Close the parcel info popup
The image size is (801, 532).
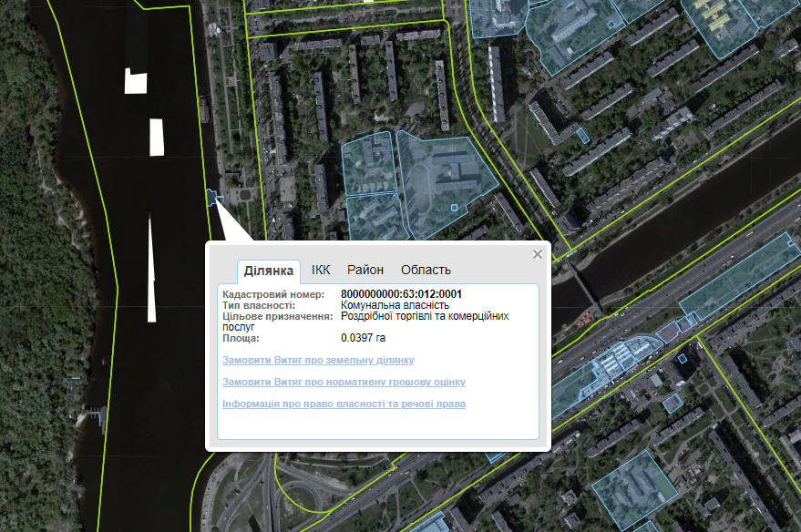pyautogui.click(x=538, y=254)
